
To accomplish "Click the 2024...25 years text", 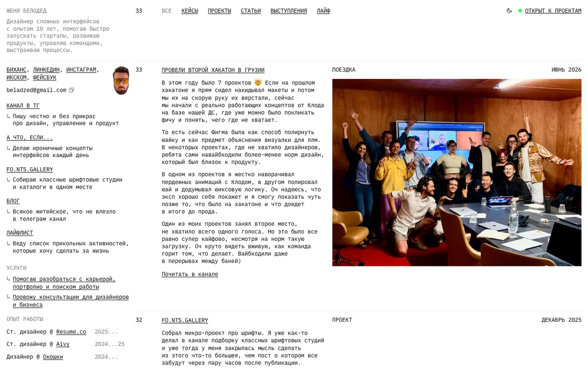I will point(110,344).
